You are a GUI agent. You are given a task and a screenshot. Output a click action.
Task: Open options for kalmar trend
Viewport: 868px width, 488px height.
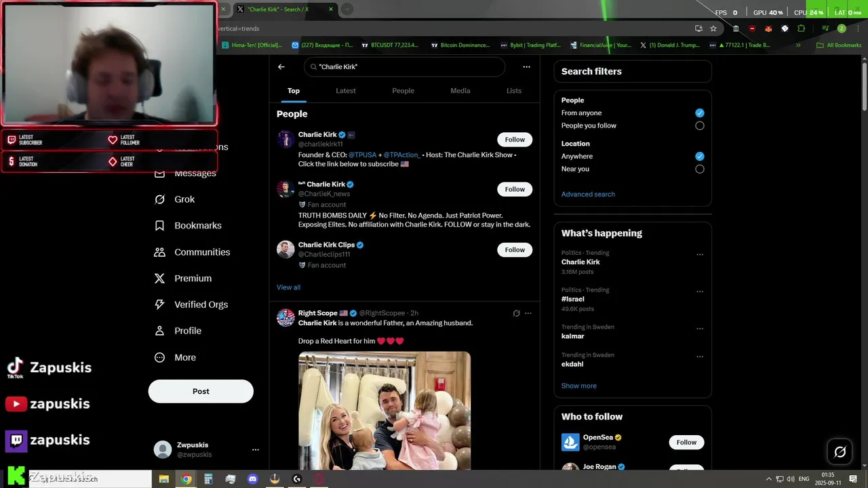(700, 329)
